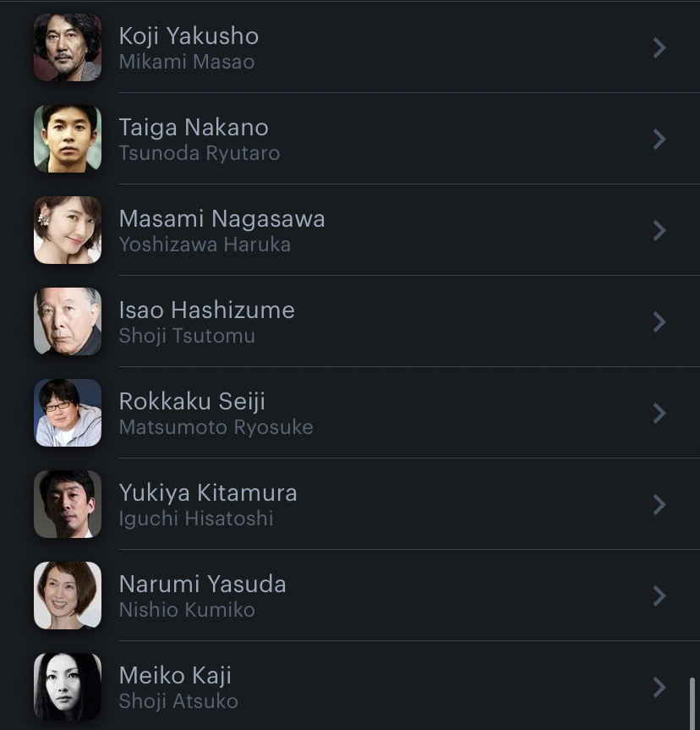Click chevron arrow for Taiga Nakano

[659, 140]
